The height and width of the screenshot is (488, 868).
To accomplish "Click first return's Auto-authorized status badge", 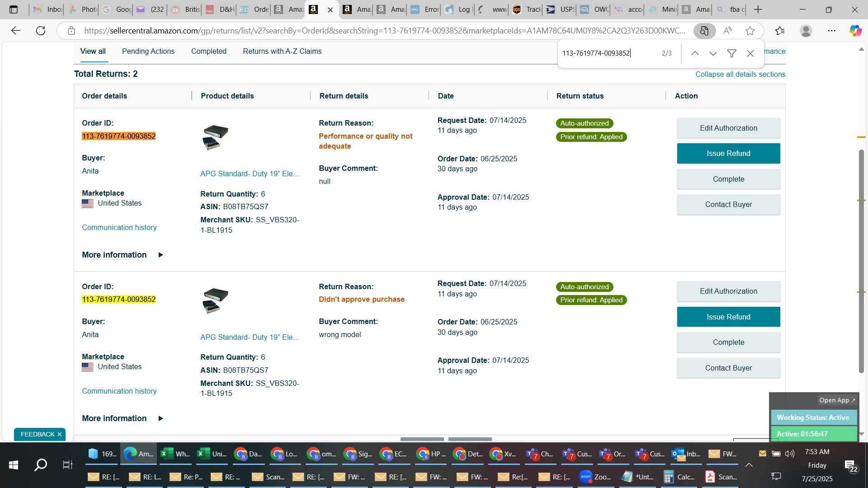I will [x=585, y=123].
